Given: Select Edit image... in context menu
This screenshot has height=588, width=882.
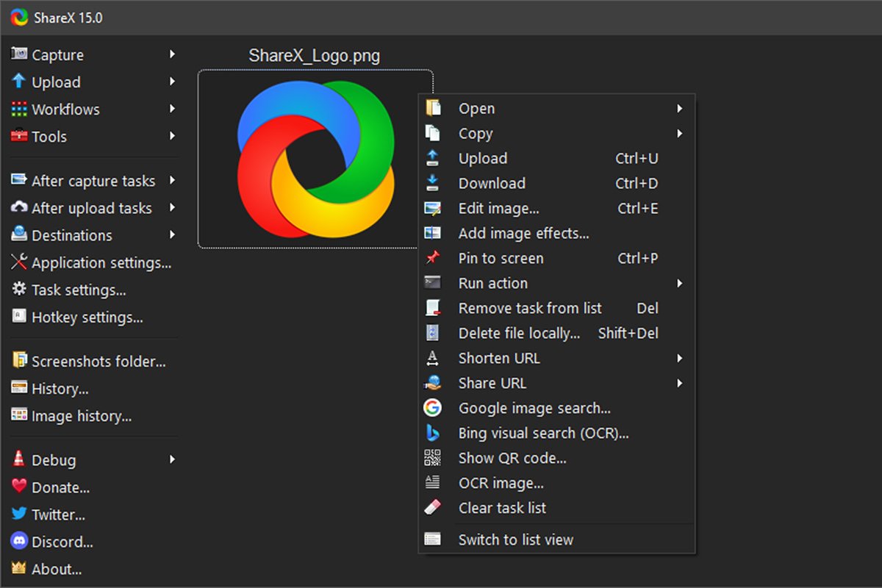Looking at the screenshot, I should [x=498, y=209].
